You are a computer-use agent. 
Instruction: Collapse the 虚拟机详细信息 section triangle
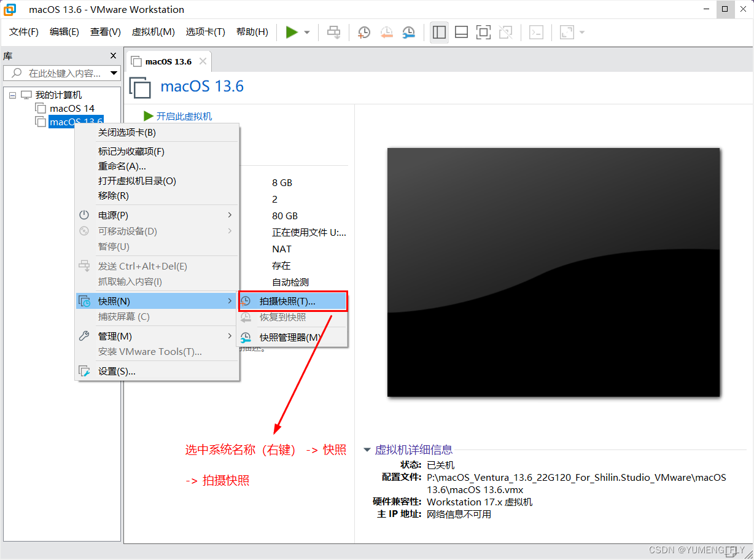pyautogui.click(x=367, y=450)
